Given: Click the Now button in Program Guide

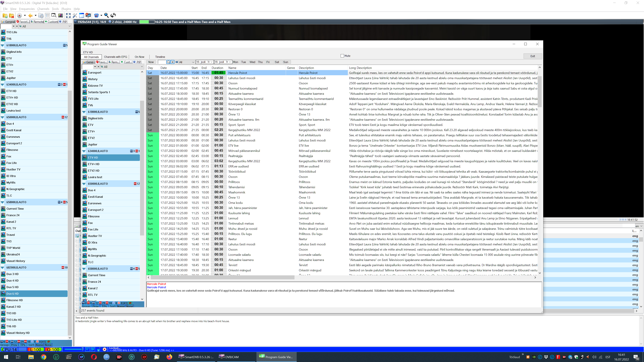Looking at the screenshot, I should click(x=151, y=62).
